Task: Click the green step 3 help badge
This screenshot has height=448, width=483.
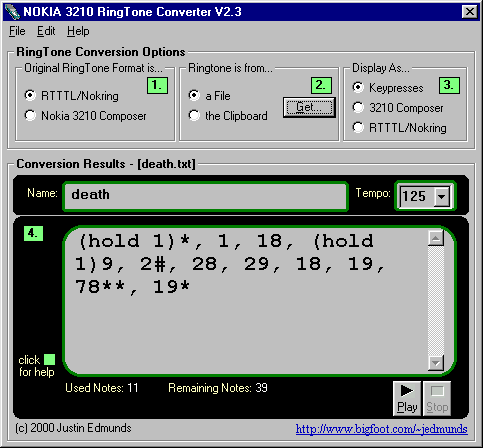Action: pyautogui.click(x=449, y=85)
